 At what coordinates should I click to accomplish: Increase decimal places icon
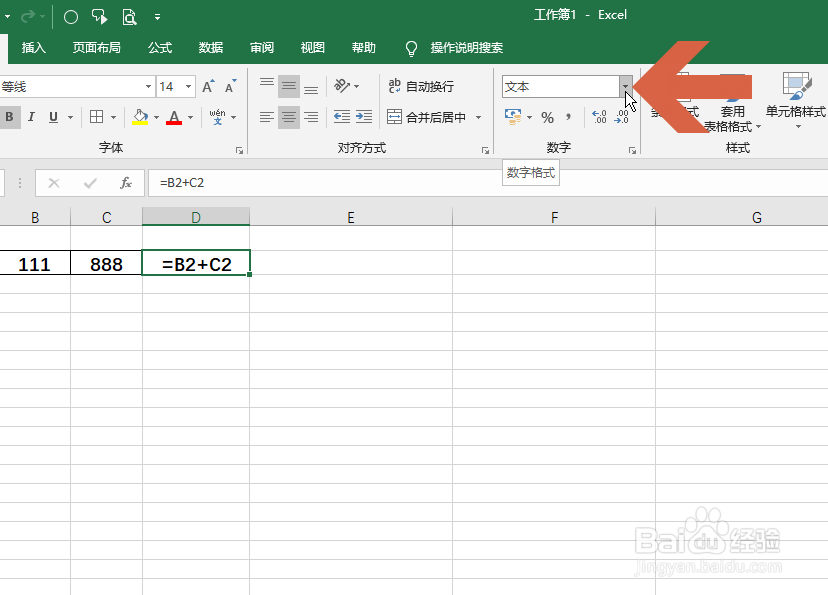click(599, 117)
